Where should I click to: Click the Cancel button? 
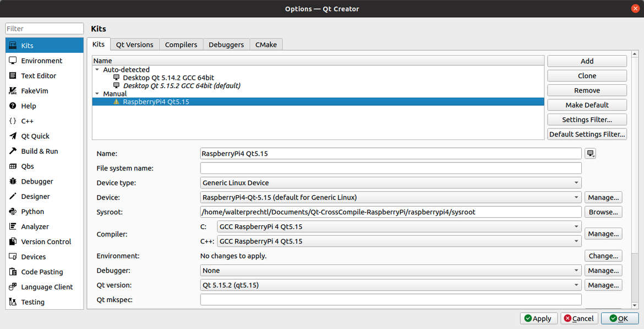579,319
